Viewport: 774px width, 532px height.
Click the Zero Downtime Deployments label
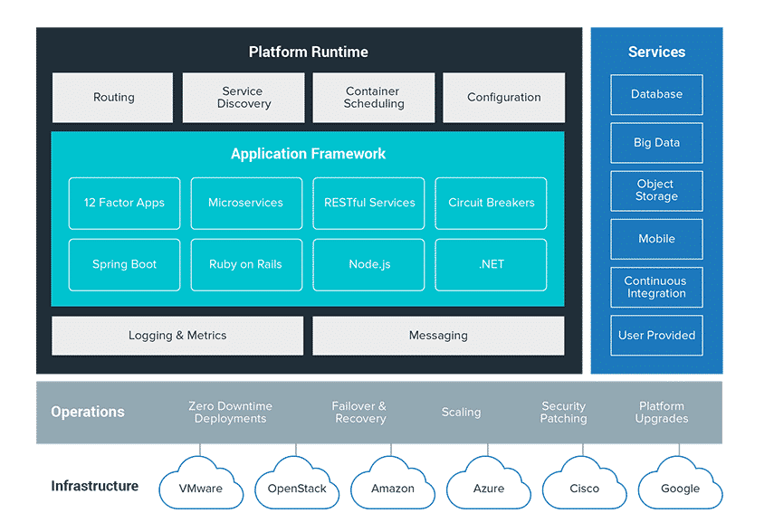point(230,413)
